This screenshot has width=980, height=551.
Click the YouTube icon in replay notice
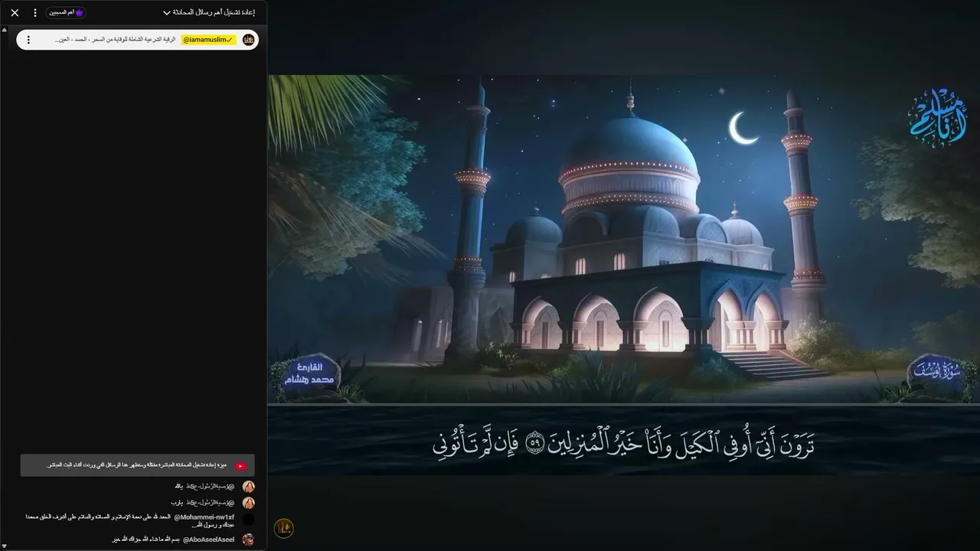(240, 465)
